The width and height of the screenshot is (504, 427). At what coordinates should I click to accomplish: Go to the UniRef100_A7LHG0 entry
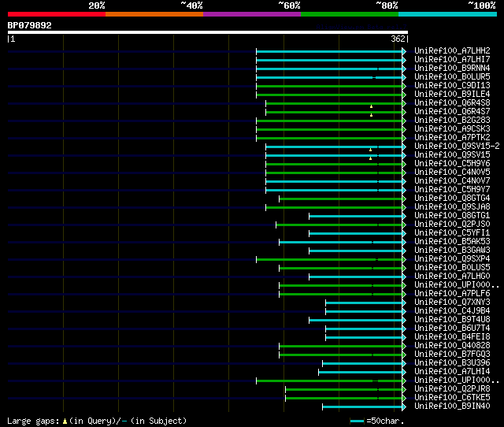pos(452,277)
